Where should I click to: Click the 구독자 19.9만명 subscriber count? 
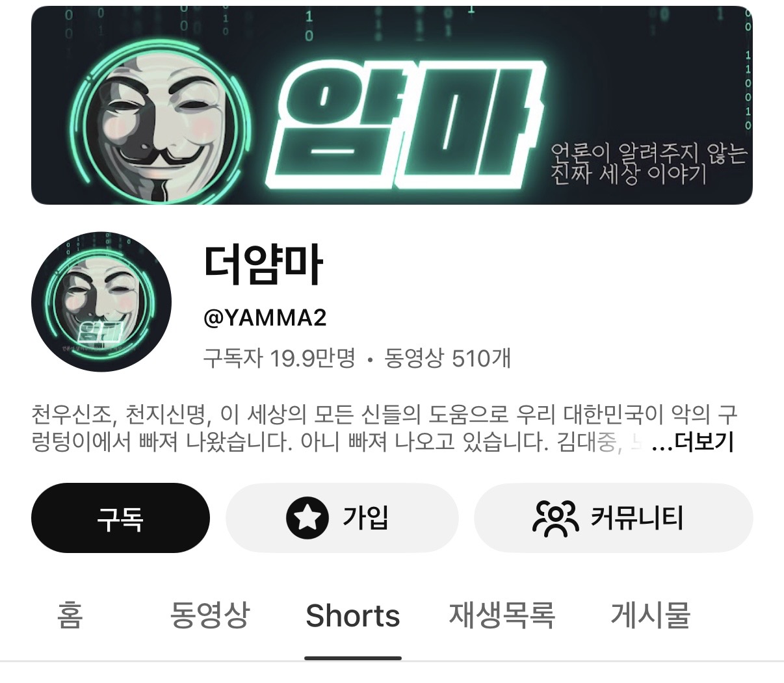pos(280,358)
